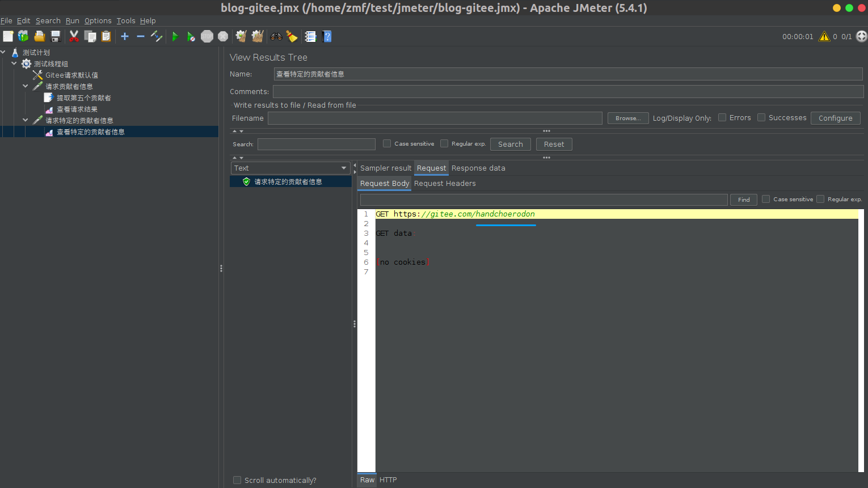Screen dimensions: 868x488
Task: Select Gitee请求默认值 config element
Action: coord(71,75)
